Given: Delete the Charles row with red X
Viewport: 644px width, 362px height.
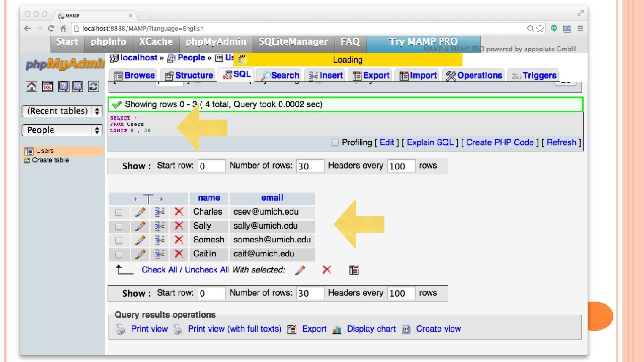Looking at the screenshot, I should point(179,212).
